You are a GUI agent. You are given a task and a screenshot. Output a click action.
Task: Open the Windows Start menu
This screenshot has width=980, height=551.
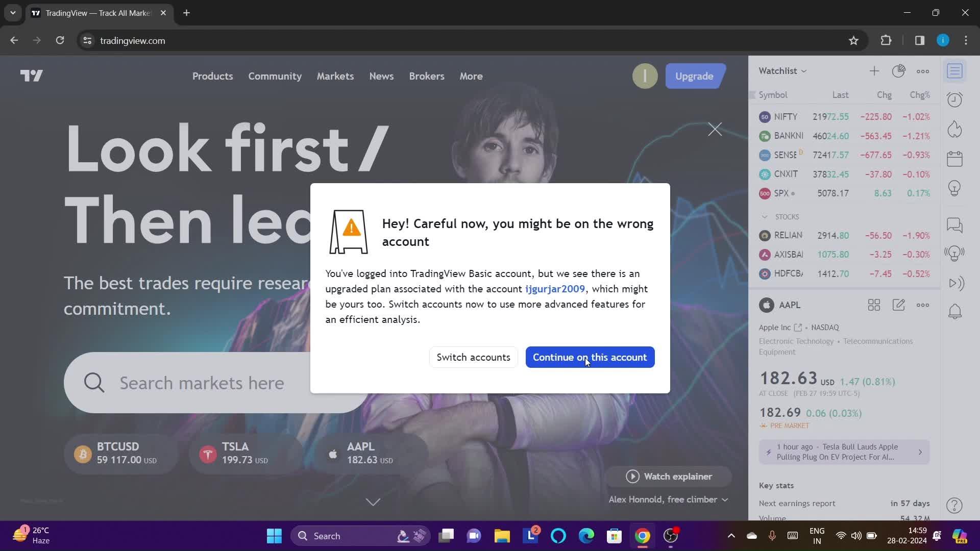pyautogui.click(x=274, y=536)
